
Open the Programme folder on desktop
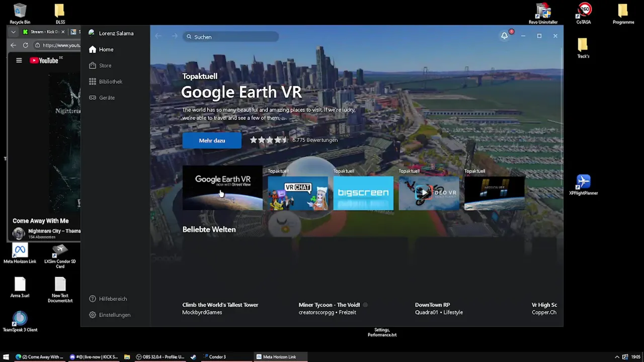(623, 14)
